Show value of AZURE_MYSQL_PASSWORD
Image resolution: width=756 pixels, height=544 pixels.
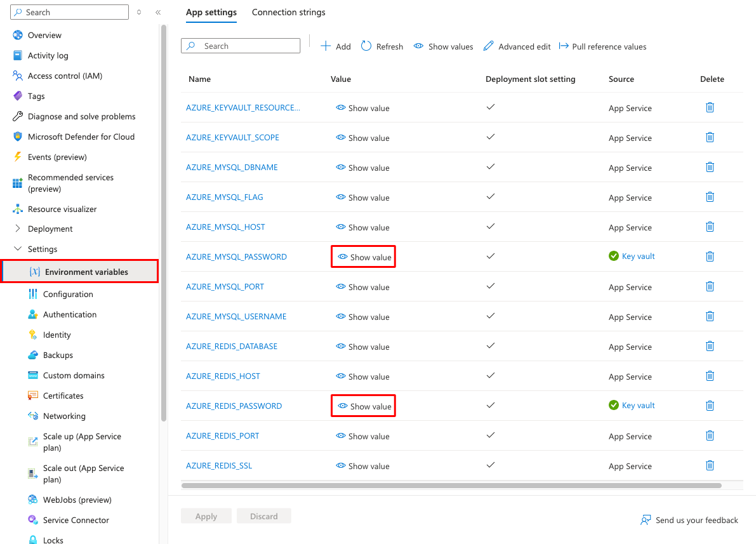point(364,257)
